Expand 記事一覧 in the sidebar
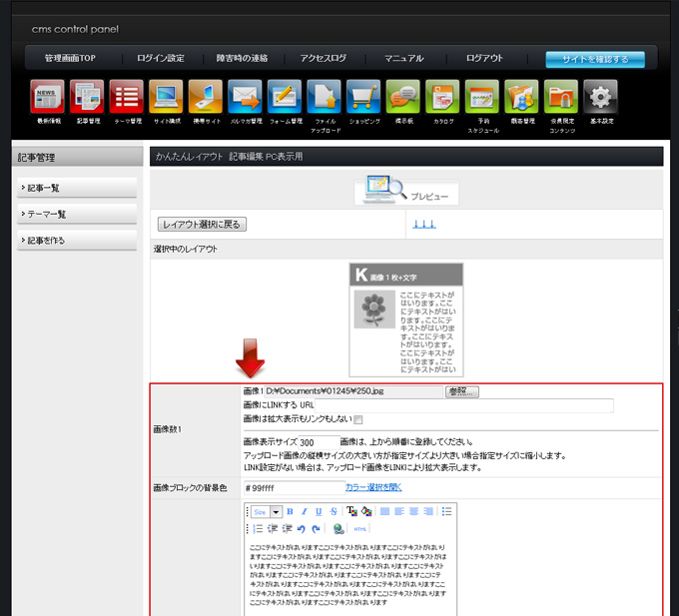This screenshot has height=616, width=679. point(77,188)
